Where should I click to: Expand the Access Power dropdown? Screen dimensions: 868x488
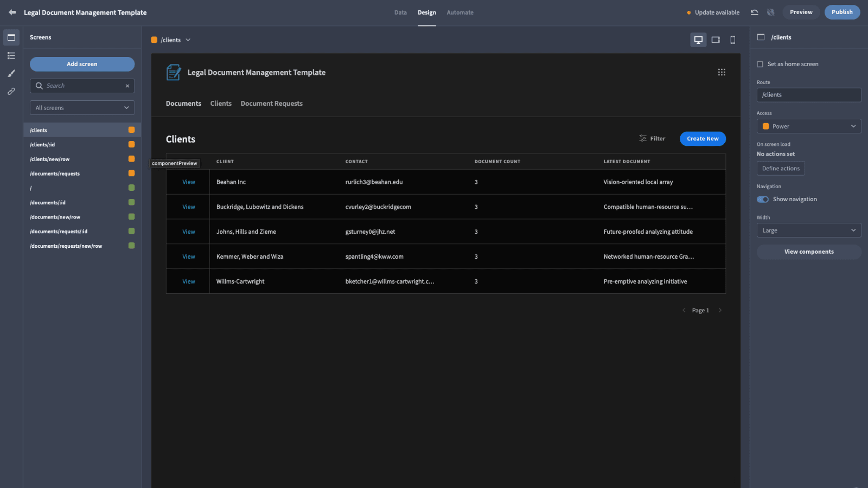tap(809, 126)
